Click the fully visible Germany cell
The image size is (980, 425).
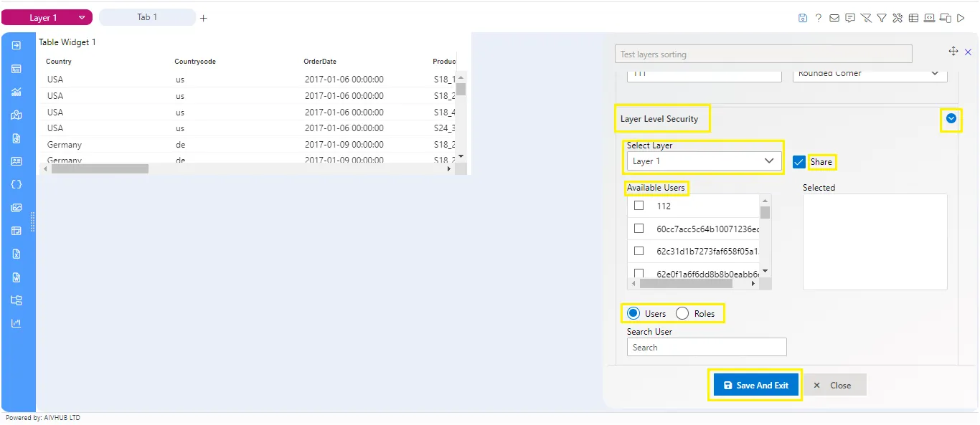[65, 145]
